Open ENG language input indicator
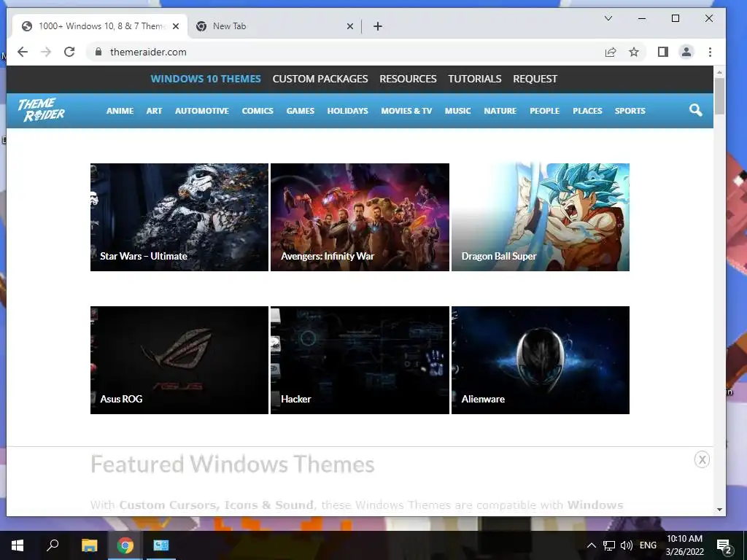The image size is (747, 560). click(x=648, y=545)
